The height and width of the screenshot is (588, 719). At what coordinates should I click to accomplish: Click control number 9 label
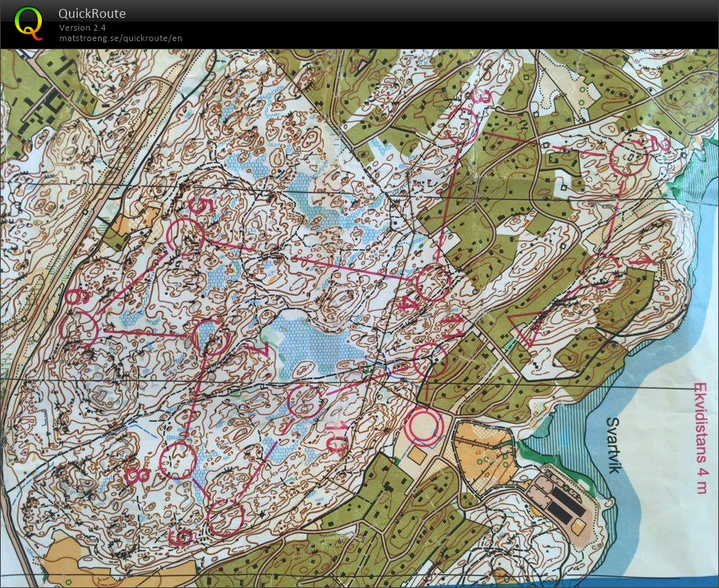tap(182, 536)
